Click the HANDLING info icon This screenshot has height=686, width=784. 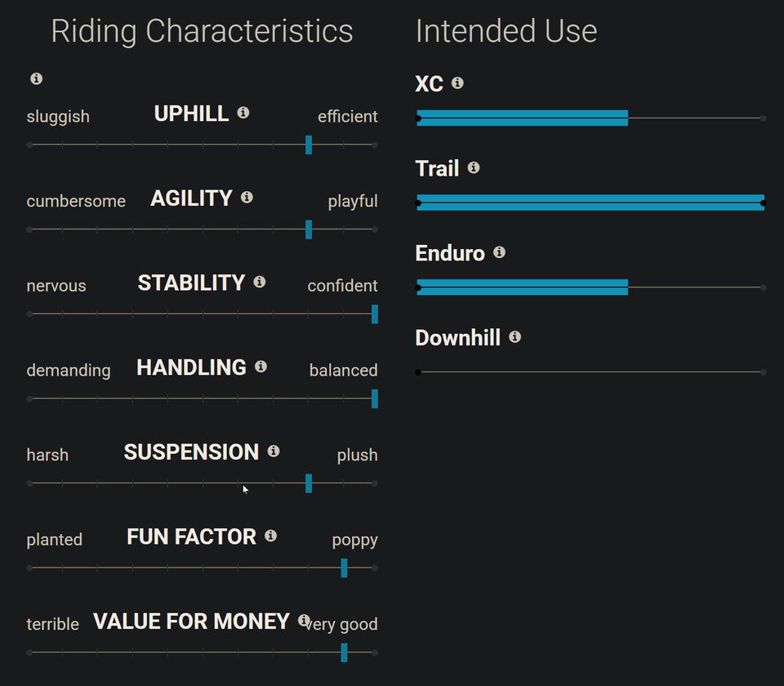261,367
